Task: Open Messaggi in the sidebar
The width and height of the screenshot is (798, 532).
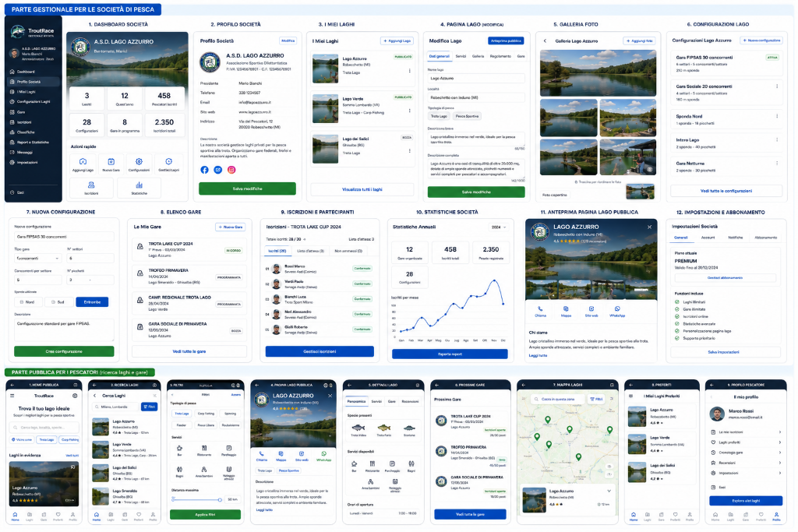Action: [x=33, y=153]
